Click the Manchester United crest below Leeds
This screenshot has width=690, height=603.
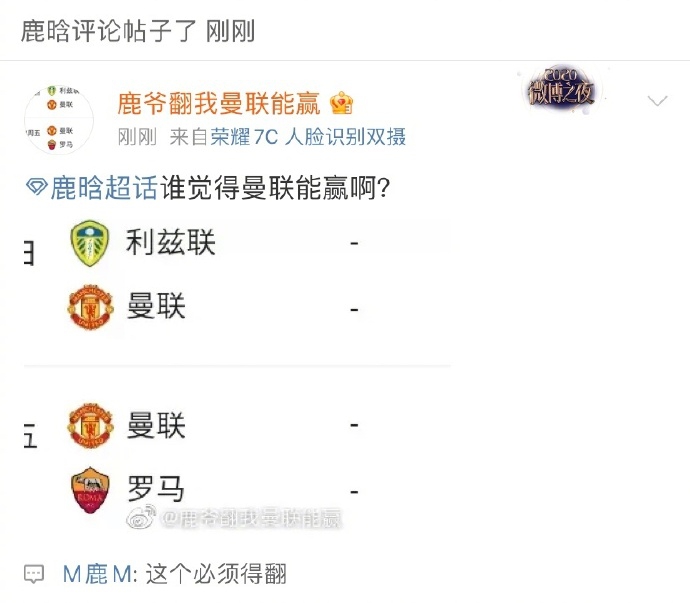pyautogui.click(x=90, y=307)
